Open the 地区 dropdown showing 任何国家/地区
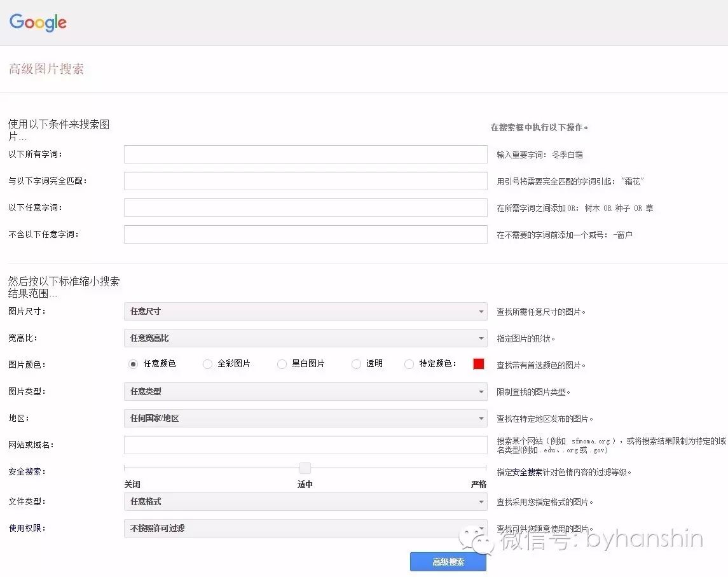728x577 pixels. pos(305,418)
